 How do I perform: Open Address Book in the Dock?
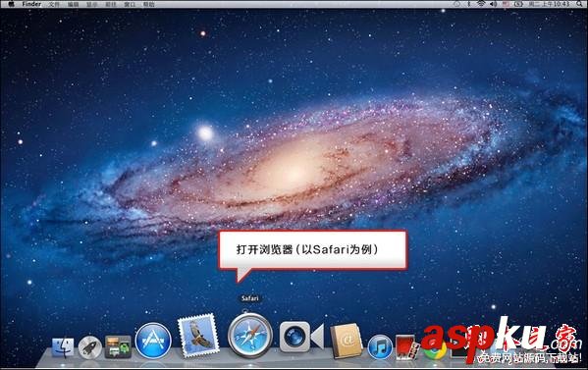pyautogui.click(x=347, y=341)
